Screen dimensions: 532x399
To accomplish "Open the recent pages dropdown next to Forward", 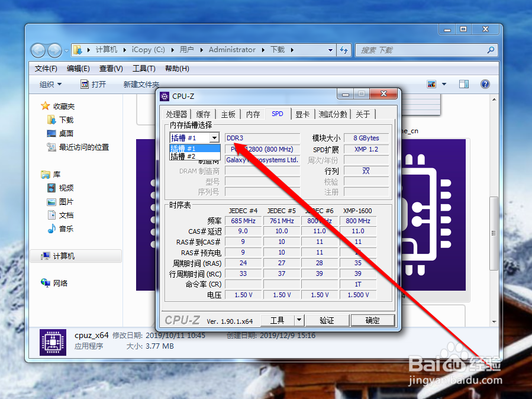I will (x=66, y=50).
